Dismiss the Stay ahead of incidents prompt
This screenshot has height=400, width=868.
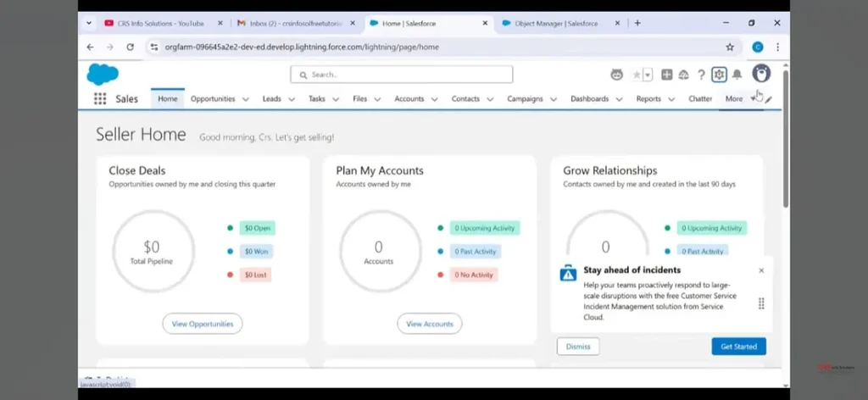point(578,346)
